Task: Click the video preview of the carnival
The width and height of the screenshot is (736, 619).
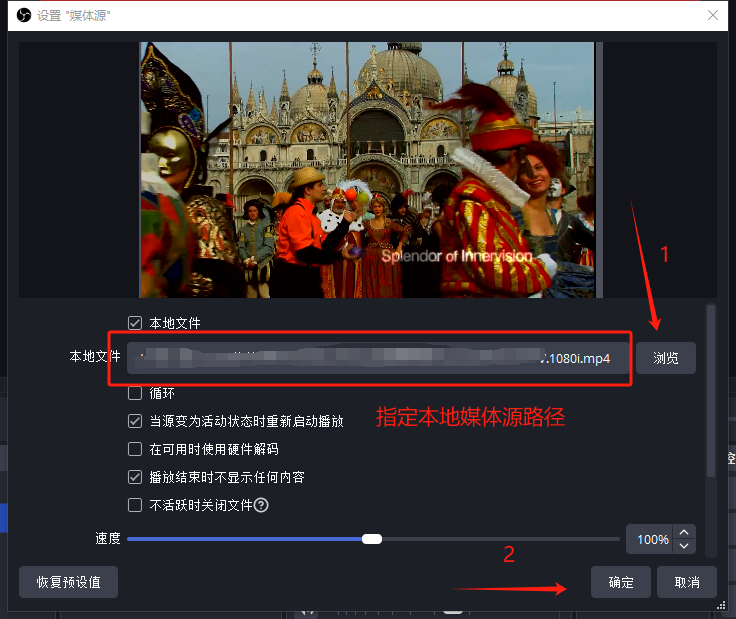Action: 367,169
